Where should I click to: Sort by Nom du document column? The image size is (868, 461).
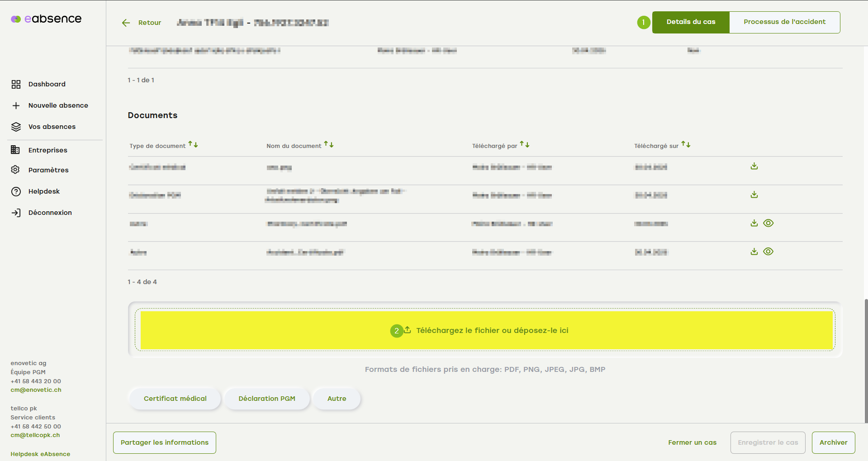[329, 145]
